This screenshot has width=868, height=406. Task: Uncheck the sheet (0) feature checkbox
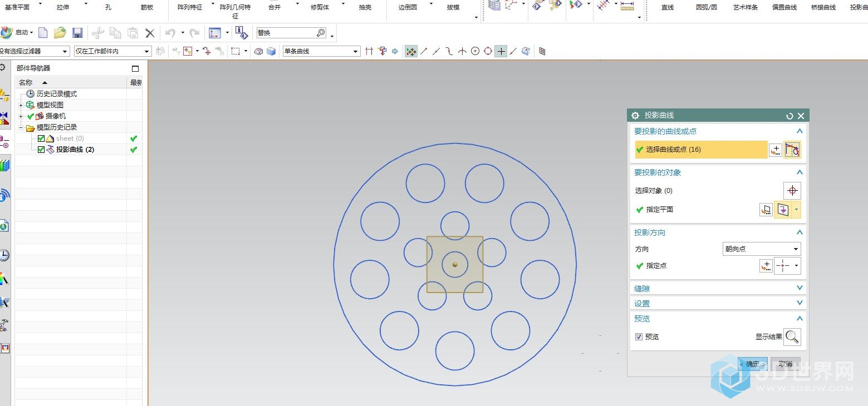point(41,138)
